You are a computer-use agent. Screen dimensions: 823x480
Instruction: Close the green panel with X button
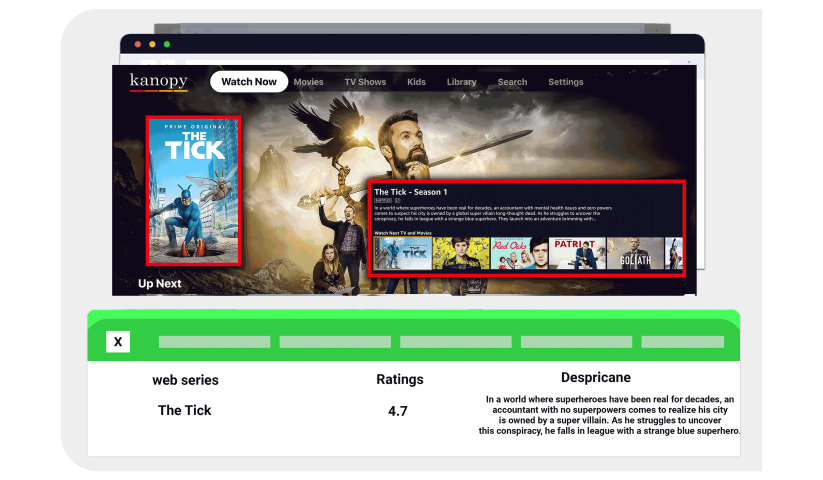click(118, 342)
